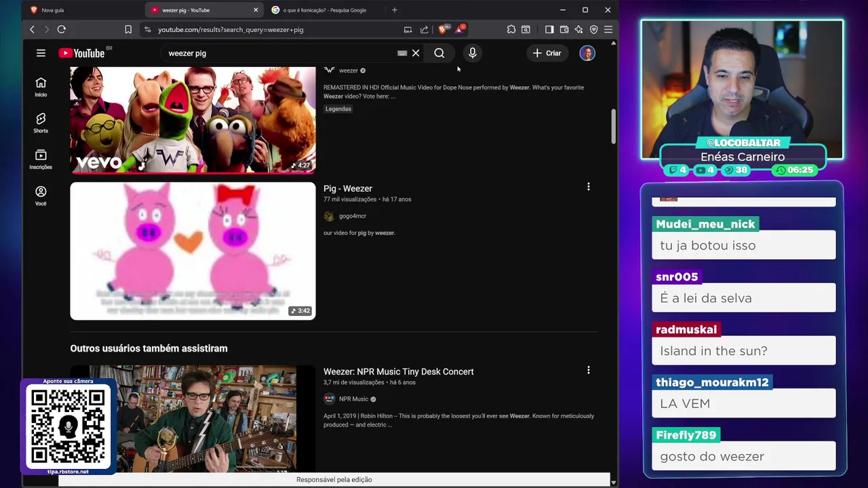Open the pink pigs video thumbnail
The height and width of the screenshot is (488, 868).
point(193,251)
